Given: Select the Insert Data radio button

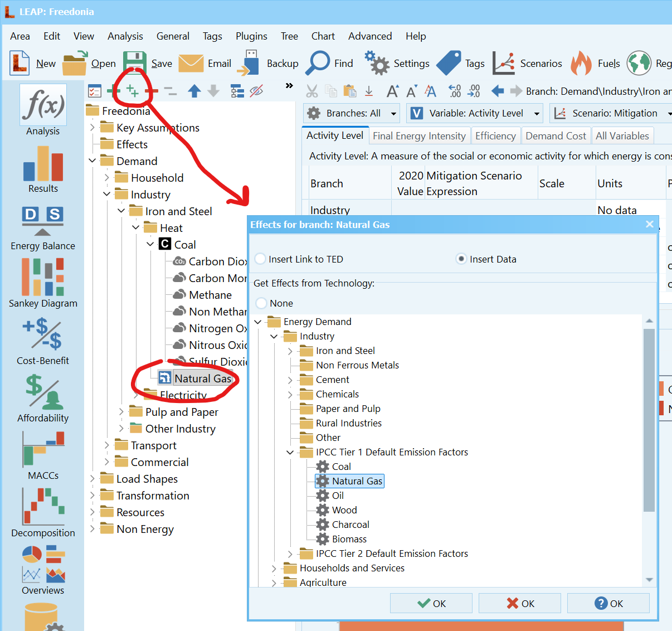Looking at the screenshot, I should coord(461,259).
